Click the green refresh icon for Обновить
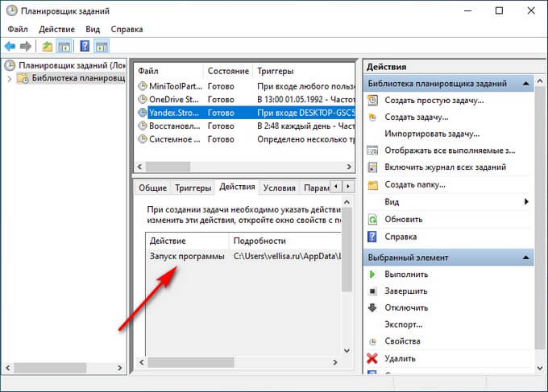548x392 pixels. tap(372, 220)
